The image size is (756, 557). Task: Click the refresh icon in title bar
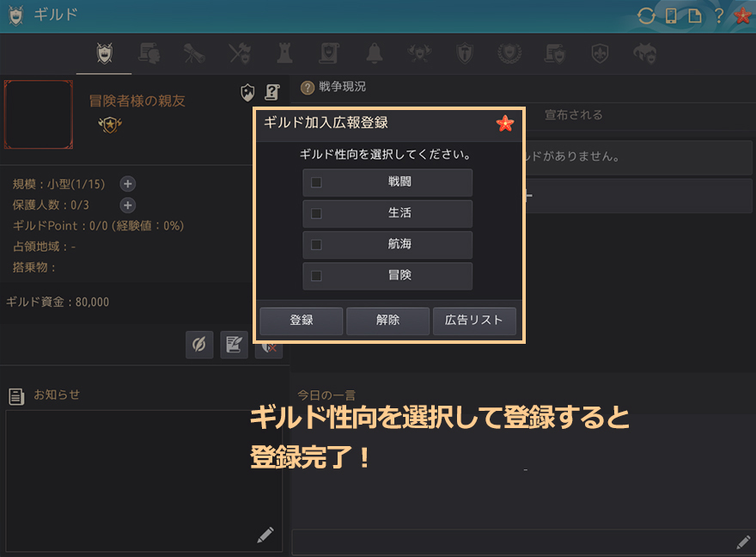(646, 15)
